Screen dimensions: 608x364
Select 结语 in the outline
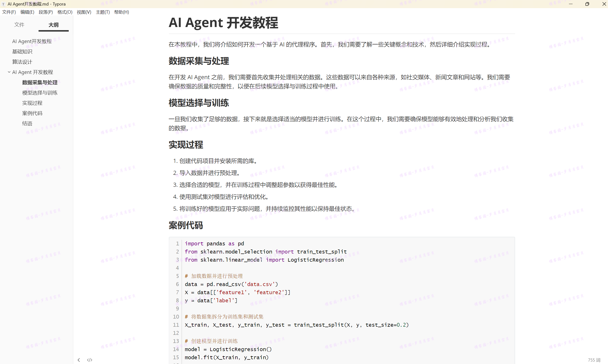tap(27, 124)
